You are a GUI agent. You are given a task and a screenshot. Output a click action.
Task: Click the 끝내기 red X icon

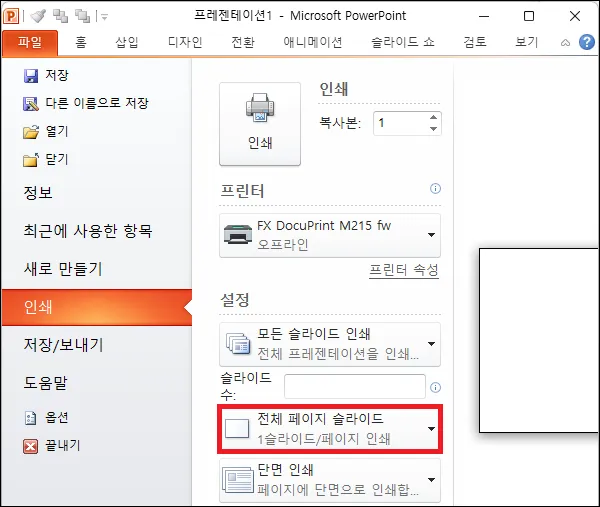[31, 446]
